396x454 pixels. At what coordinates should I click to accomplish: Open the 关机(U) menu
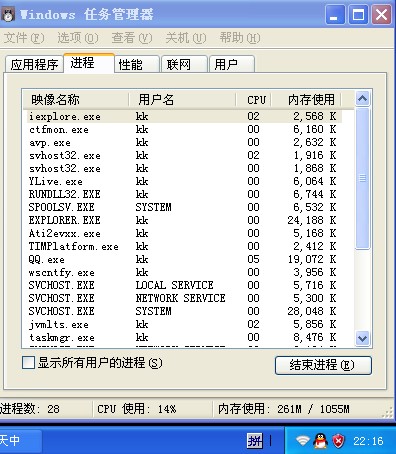[186, 38]
